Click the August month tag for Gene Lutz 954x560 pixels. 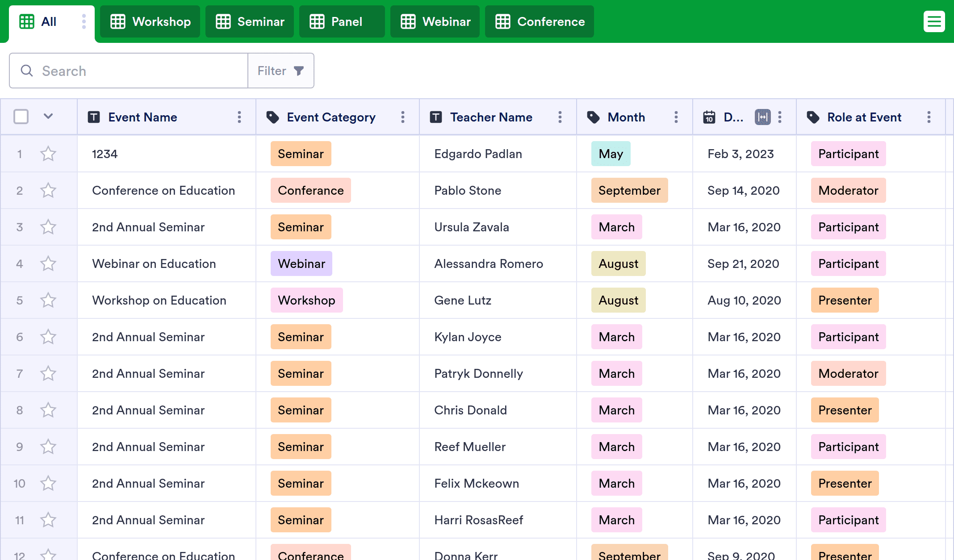point(618,300)
